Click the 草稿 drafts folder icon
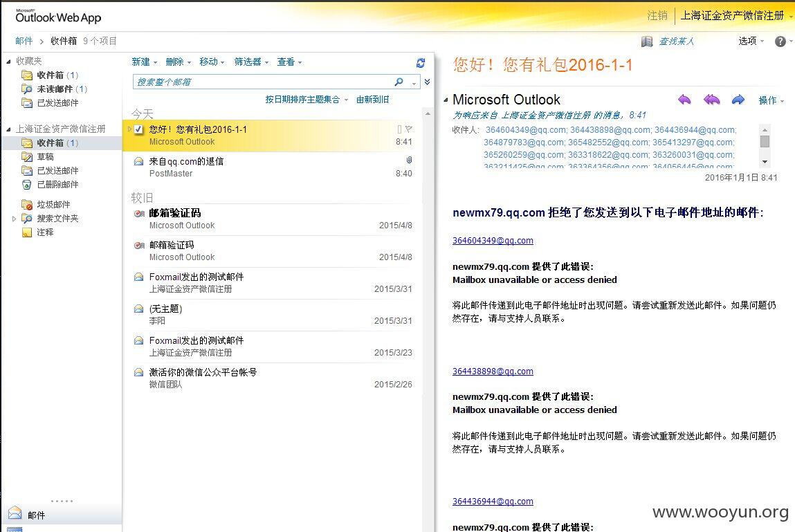Image resolution: width=795 pixels, height=532 pixels. (27, 157)
